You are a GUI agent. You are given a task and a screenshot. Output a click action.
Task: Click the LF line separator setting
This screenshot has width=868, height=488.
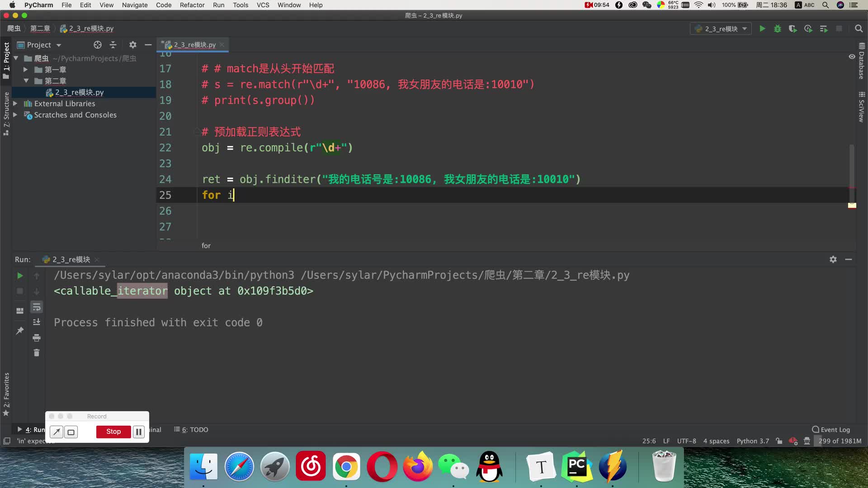[666, 441]
